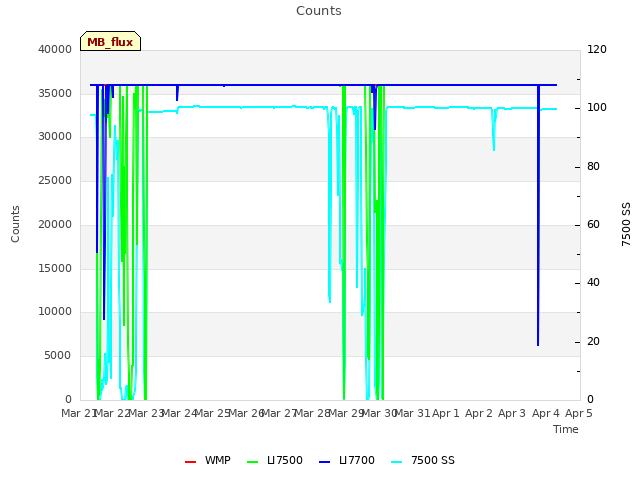The width and height of the screenshot is (640, 480).
Task: Click the 35000 left axis tick
Action: pyautogui.click(x=55, y=93)
